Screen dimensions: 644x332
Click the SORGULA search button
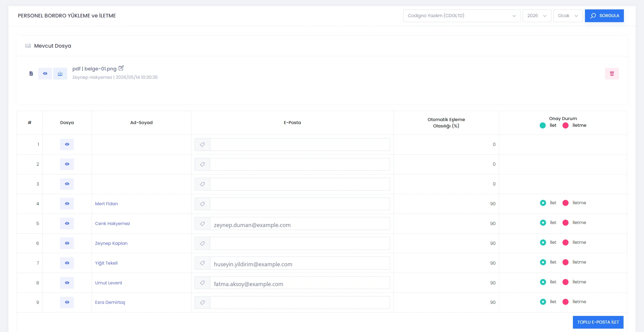point(604,16)
